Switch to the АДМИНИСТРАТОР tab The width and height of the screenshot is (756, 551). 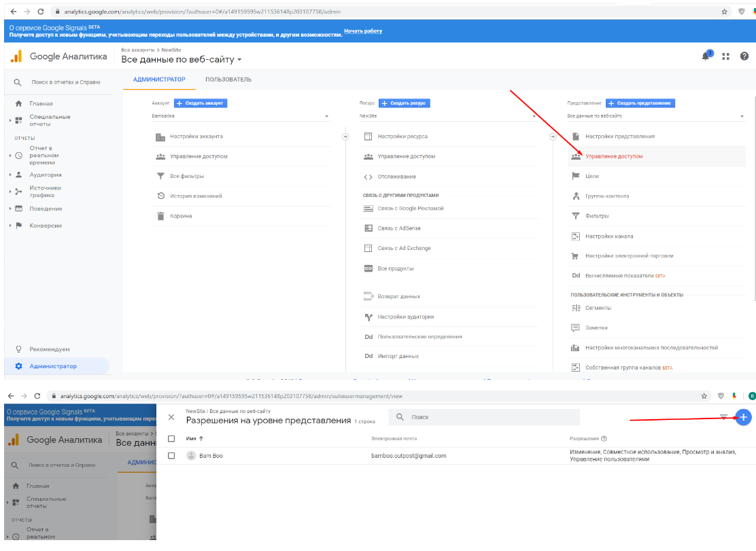159,79
